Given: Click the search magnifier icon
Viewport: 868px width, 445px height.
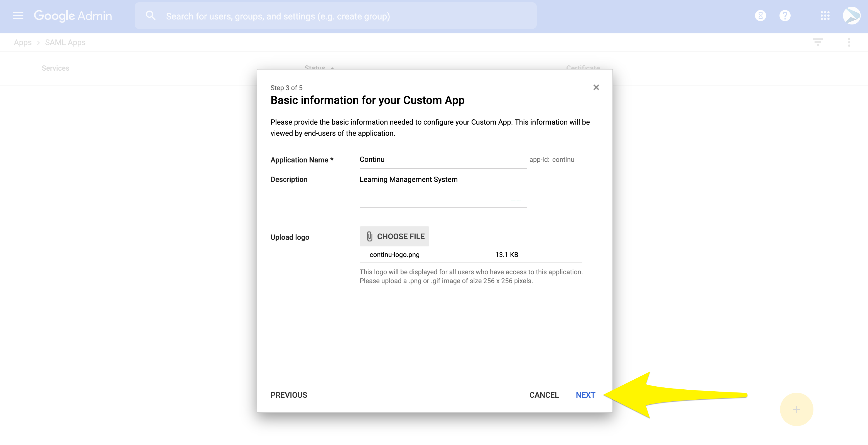Looking at the screenshot, I should pyautogui.click(x=151, y=16).
